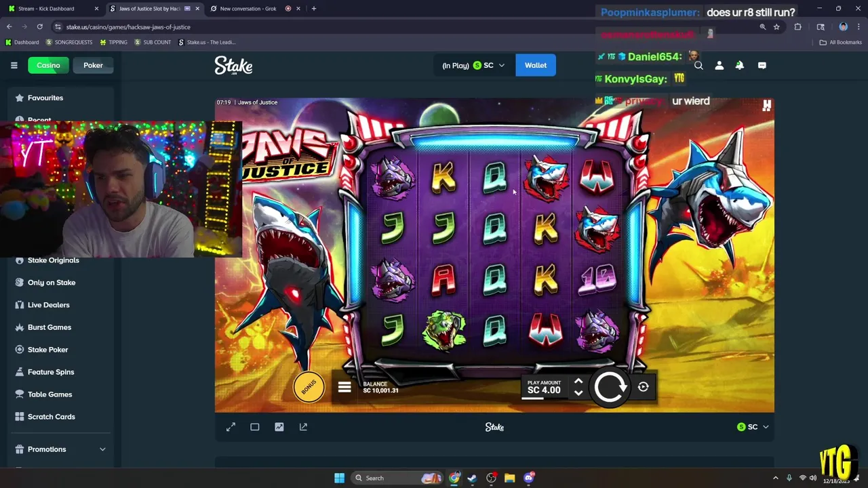Screen dimensions: 868x488
Task: Enter fullscreen game mode
Action: click(x=231, y=427)
